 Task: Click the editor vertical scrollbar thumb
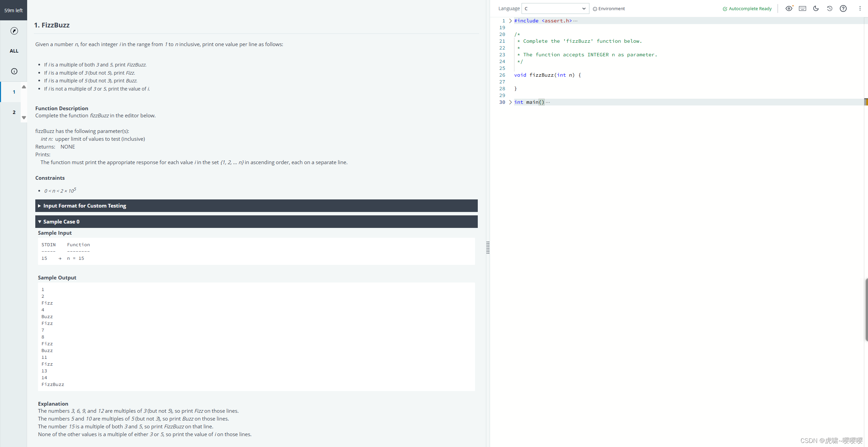tap(866, 310)
